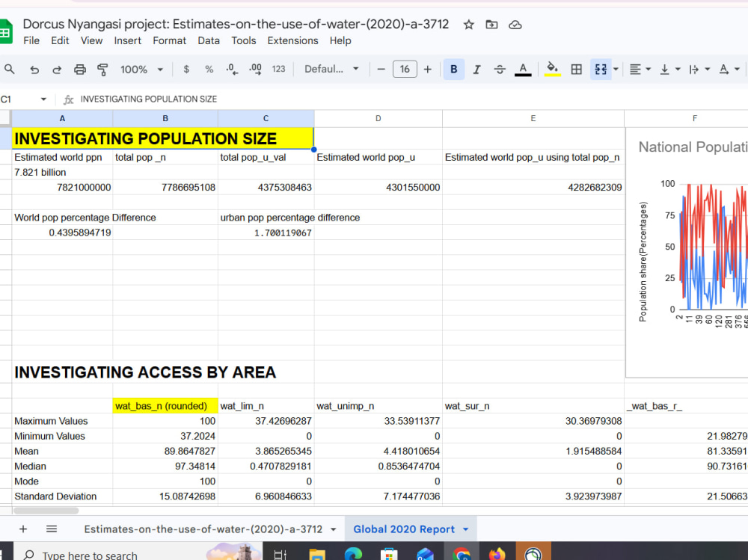
Task: Open text wrapping dropdown
Action: [699, 70]
